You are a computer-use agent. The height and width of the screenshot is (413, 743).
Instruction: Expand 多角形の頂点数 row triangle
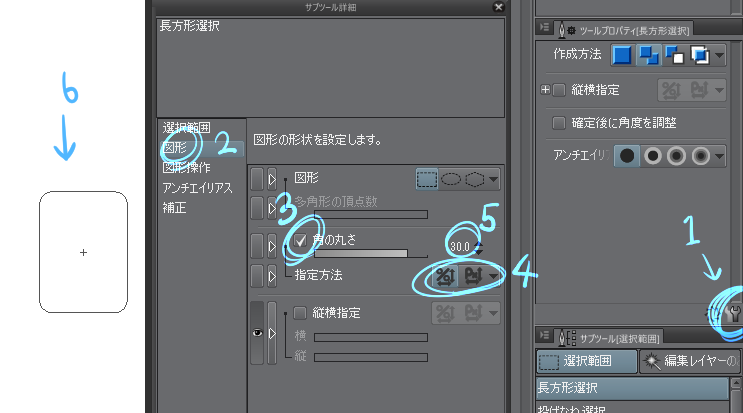pos(272,208)
